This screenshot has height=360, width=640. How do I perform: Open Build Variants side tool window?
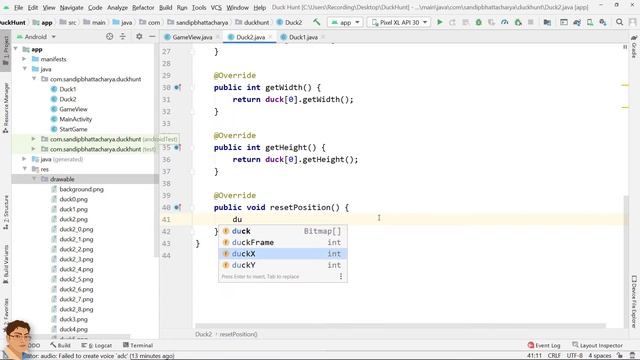[6, 264]
